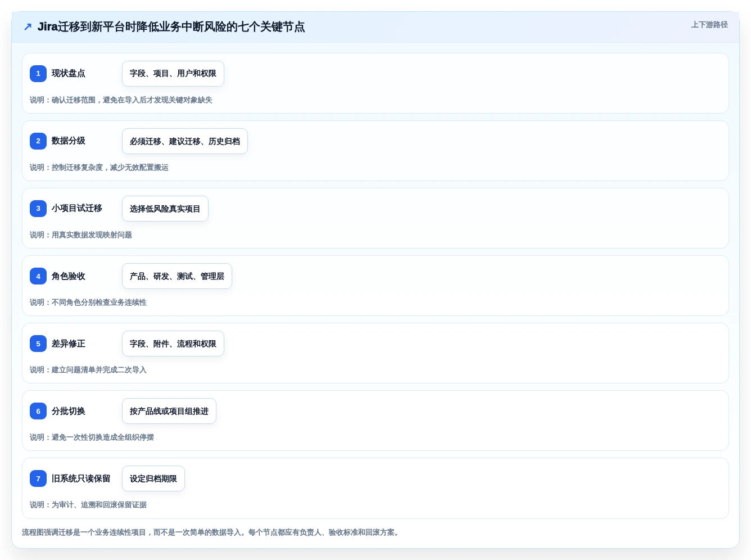Click the 小项目试迁移 step title
Viewport: 751px width, 560px height.
(77, 208)
